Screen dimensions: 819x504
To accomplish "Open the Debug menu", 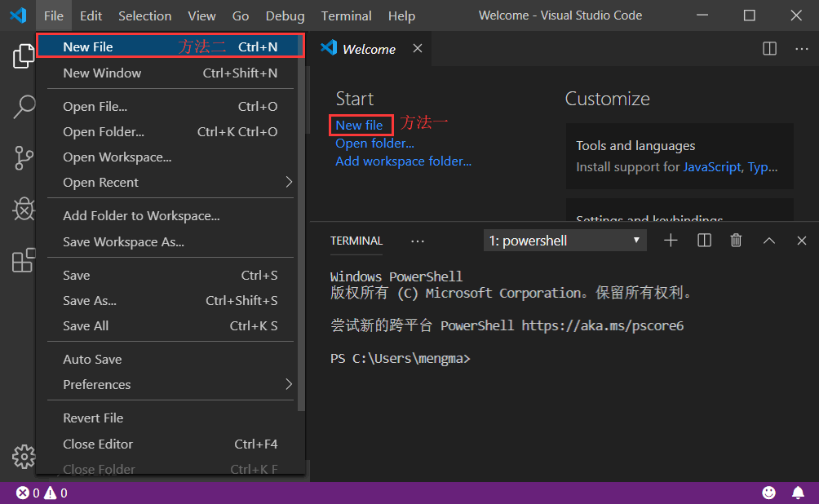I will click(284, 15).
